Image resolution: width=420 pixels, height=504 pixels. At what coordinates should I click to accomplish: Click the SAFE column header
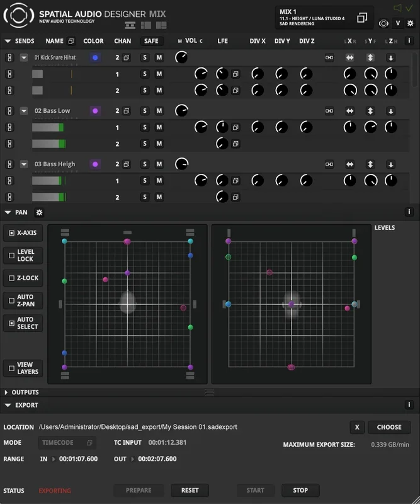[x=151, y=41]
